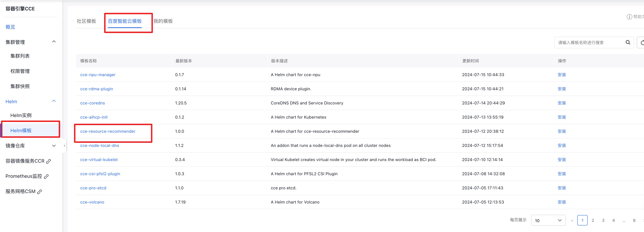Screen dimensions: 644x232
Task: Go to pagination page 1
Action: tap(582, 220)
